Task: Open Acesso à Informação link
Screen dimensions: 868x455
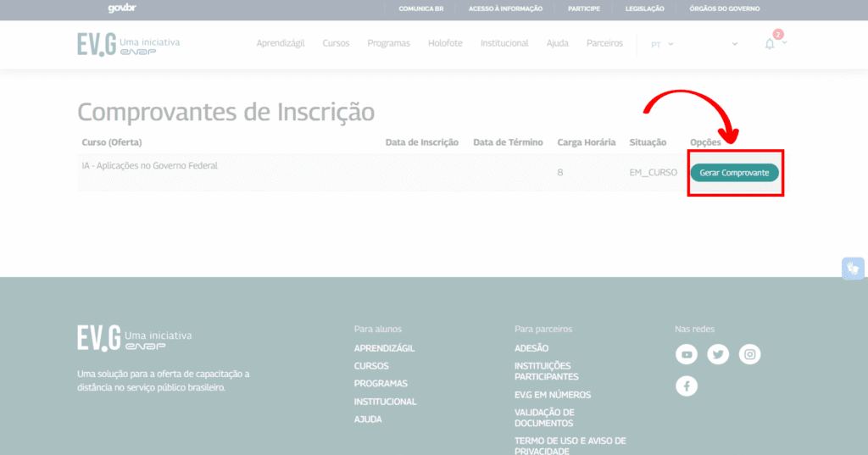Action: tap(505, 8)
